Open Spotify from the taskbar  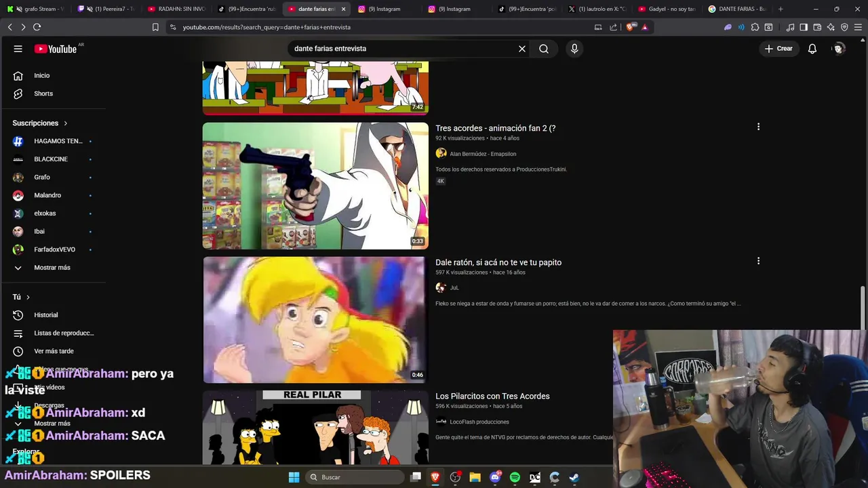515,477
